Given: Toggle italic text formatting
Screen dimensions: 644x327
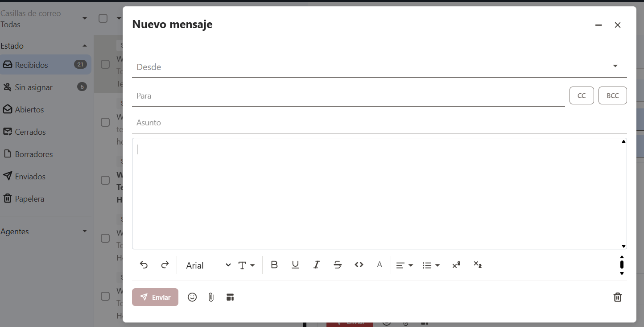Looking at the screenshot, I should tap(316, 265).
